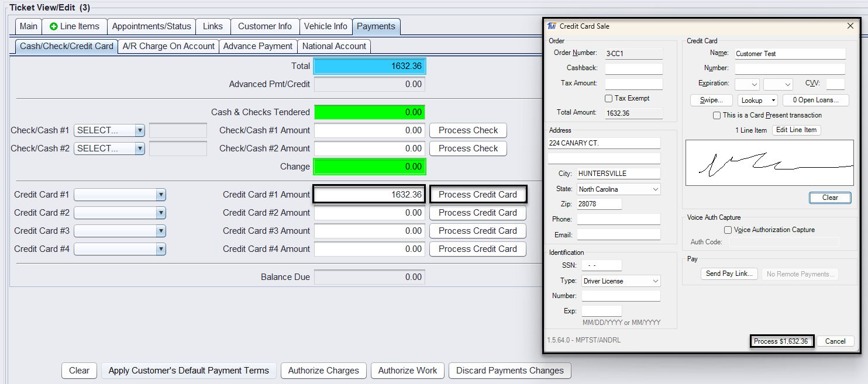The width and height of the screenshot is (868, 384).
Task: Enable the Tax Exempt checkbox
Action: tap(609, 98)
